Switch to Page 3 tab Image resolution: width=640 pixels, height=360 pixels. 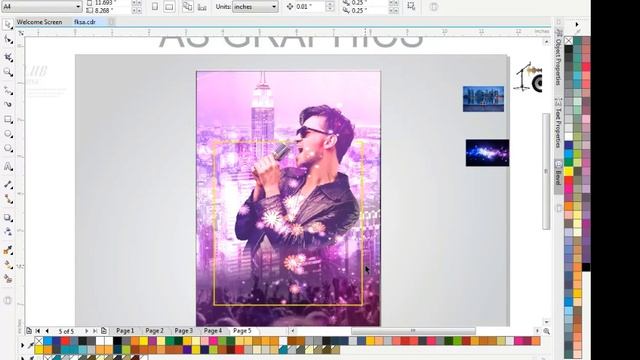(184, 331)
